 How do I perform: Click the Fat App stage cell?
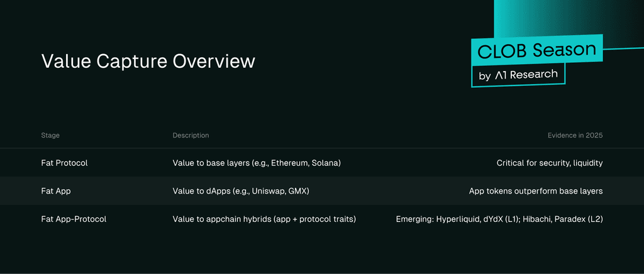(x=56, y=191)
